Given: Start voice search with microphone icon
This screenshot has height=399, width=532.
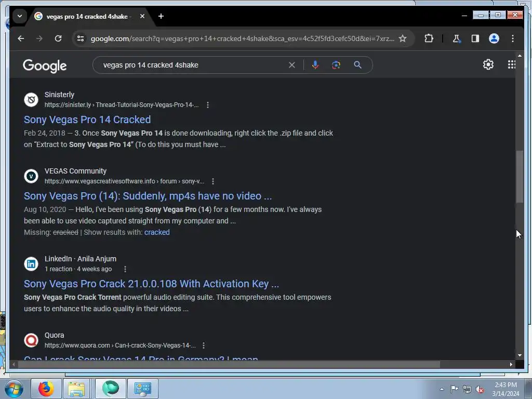Looking at the screenshot, I should pyautogui.click(x=315, y=65).
